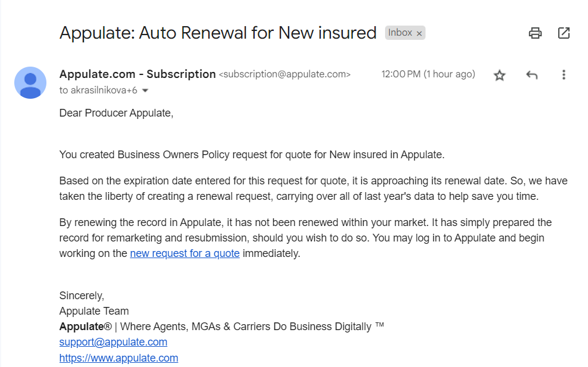Click the "Appulate Team" signature line

coord(94,311)
